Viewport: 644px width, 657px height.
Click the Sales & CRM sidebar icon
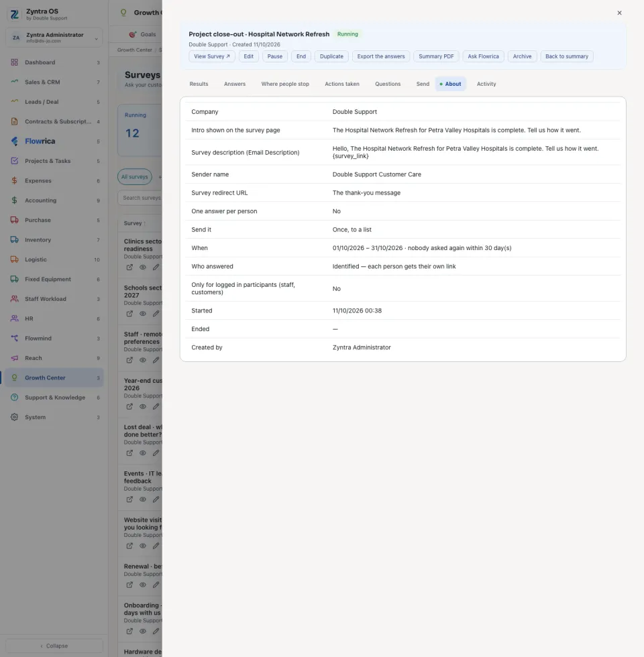tap(14, 82)
